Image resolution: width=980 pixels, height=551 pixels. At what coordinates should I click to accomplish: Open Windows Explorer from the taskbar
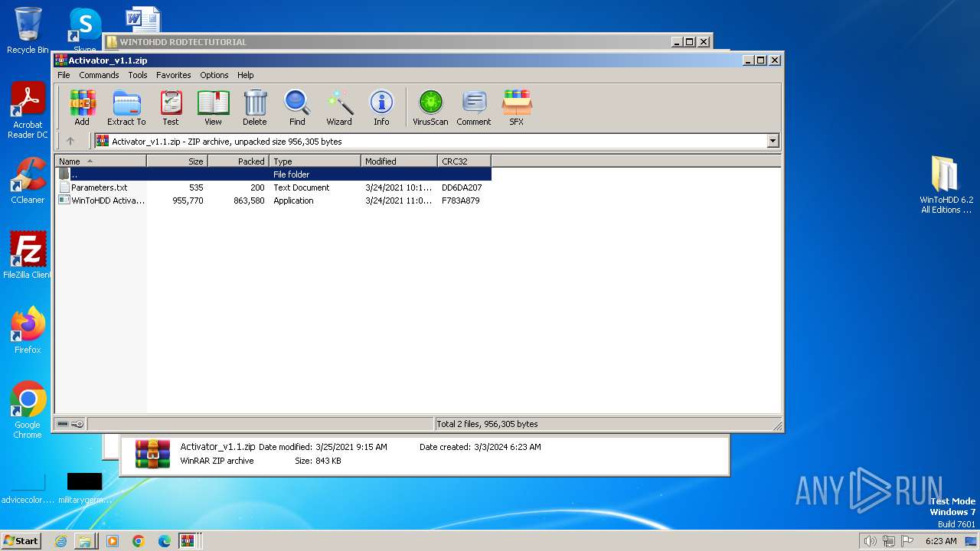85,541
